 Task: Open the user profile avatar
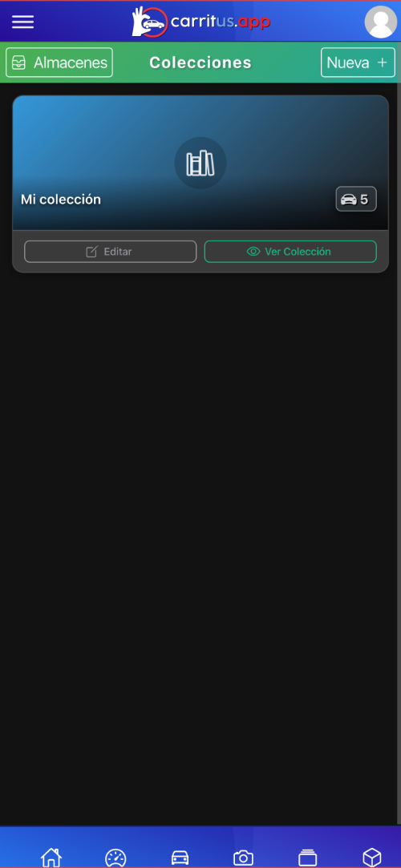point(381,22)
